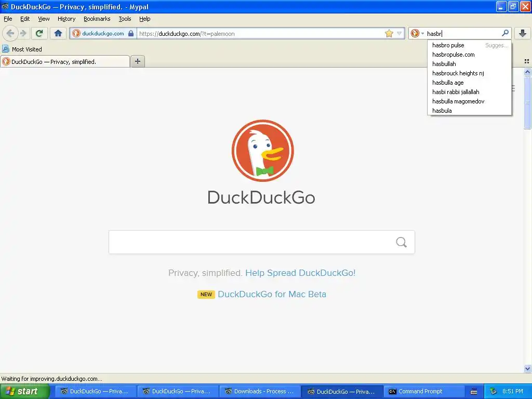Click the 8:51 PM taskbar clock
532x399 pixels.
pos(513,391)
